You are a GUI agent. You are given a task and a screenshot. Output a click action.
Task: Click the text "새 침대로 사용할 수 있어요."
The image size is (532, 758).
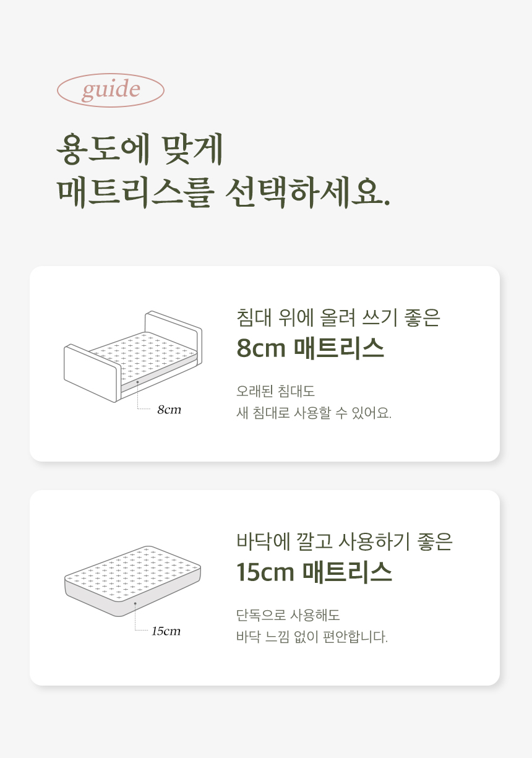pos(314,413)
